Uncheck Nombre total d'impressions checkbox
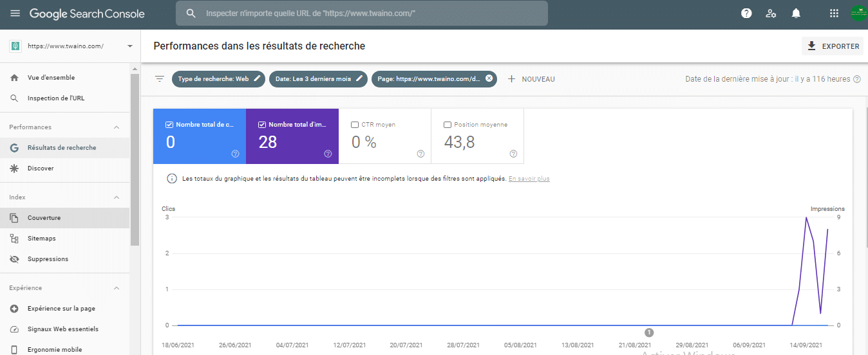The width and height of the screenshot is (868, 355). click(x=262, y=125)
